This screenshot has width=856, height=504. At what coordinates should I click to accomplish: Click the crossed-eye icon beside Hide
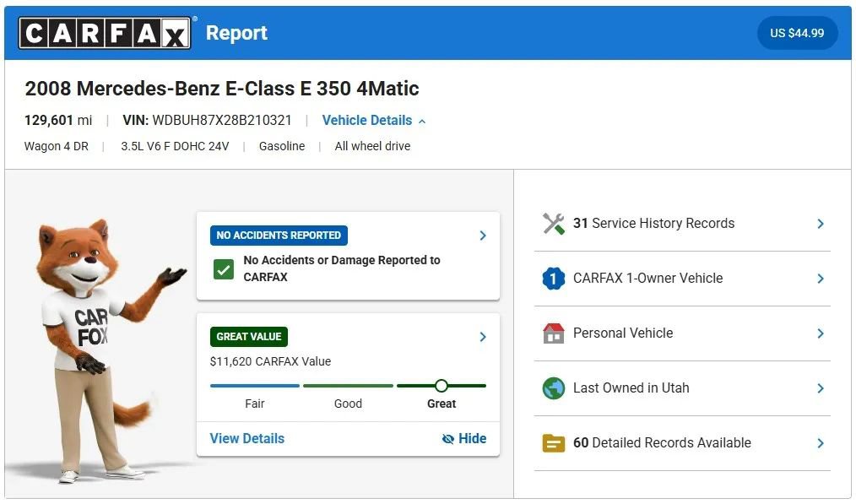point(447,439)
